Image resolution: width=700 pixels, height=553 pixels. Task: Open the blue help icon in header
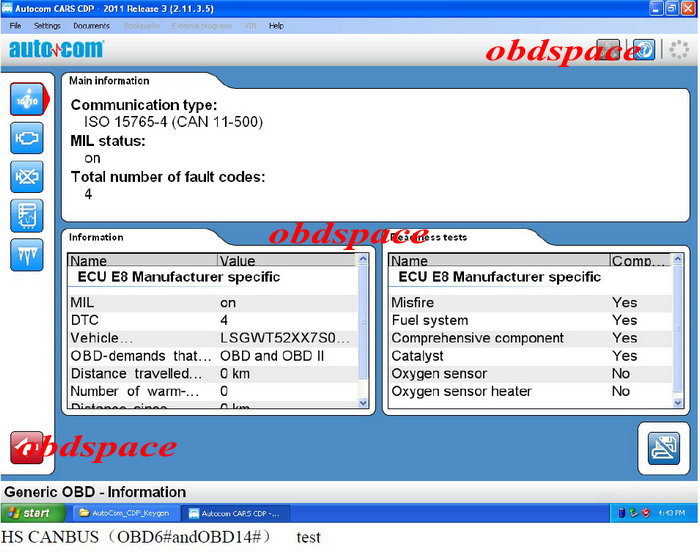coord(644,50)
